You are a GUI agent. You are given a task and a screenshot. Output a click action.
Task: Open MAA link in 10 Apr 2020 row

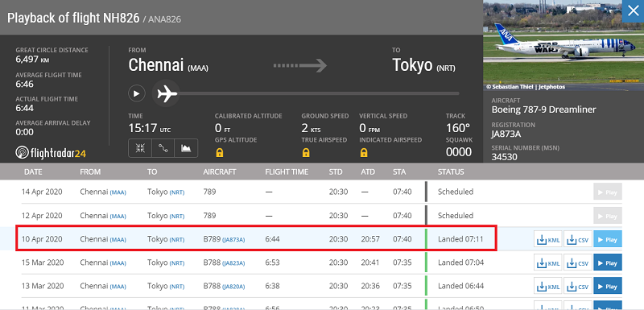tap(118, 240)
